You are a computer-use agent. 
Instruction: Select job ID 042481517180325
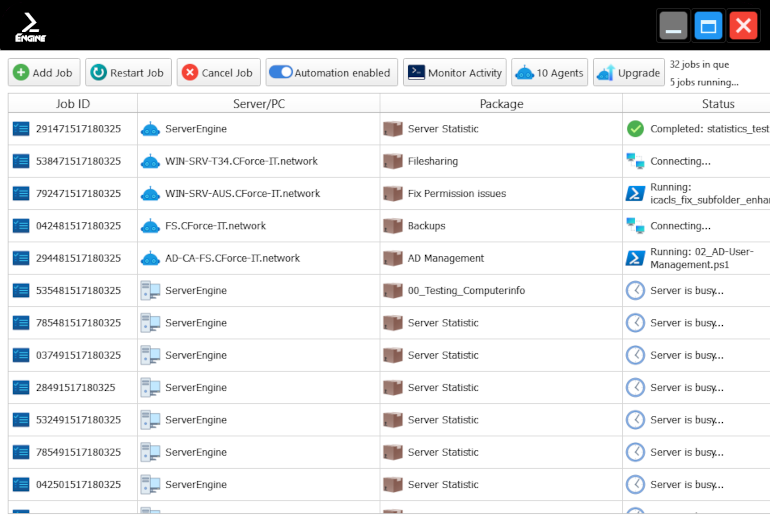[79, 226]
